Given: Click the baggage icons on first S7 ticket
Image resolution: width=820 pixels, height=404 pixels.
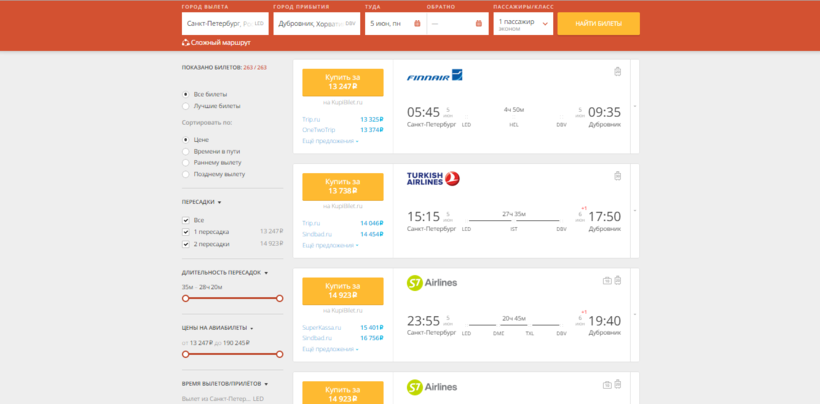Looking at the screenshot, I should 612,280.
